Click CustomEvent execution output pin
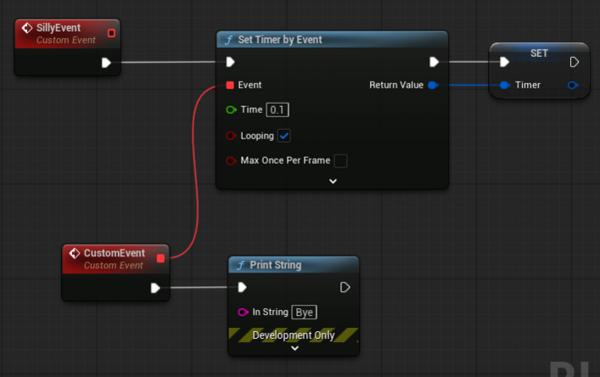The width and height of the screenshot is (600, 377). [155, 288]
